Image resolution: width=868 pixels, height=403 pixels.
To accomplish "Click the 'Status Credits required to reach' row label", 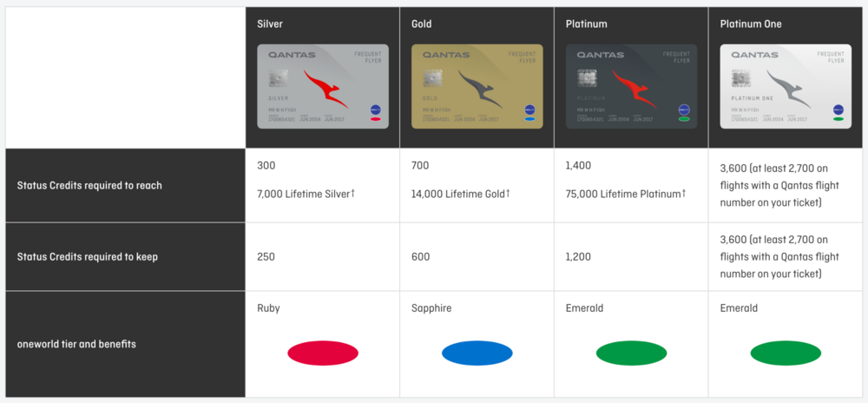I will pyautogui.click(x=89, y=186).
